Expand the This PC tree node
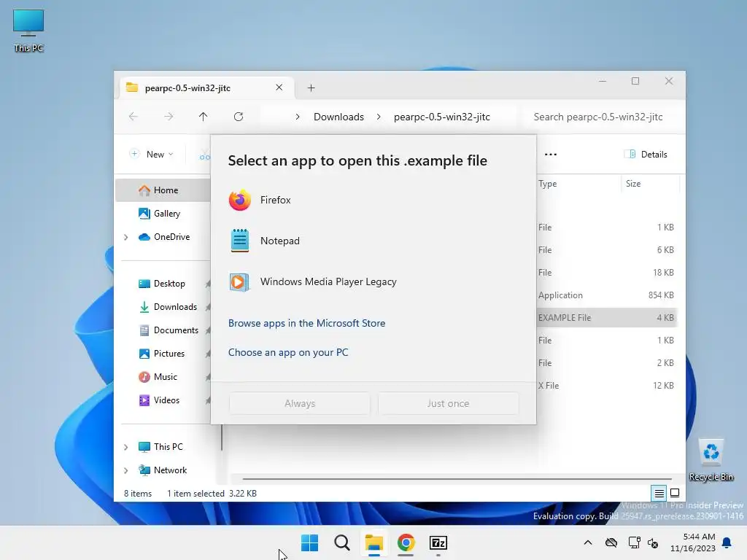The width and height of the screenshot is (747, 560). [x=125, y=447]
